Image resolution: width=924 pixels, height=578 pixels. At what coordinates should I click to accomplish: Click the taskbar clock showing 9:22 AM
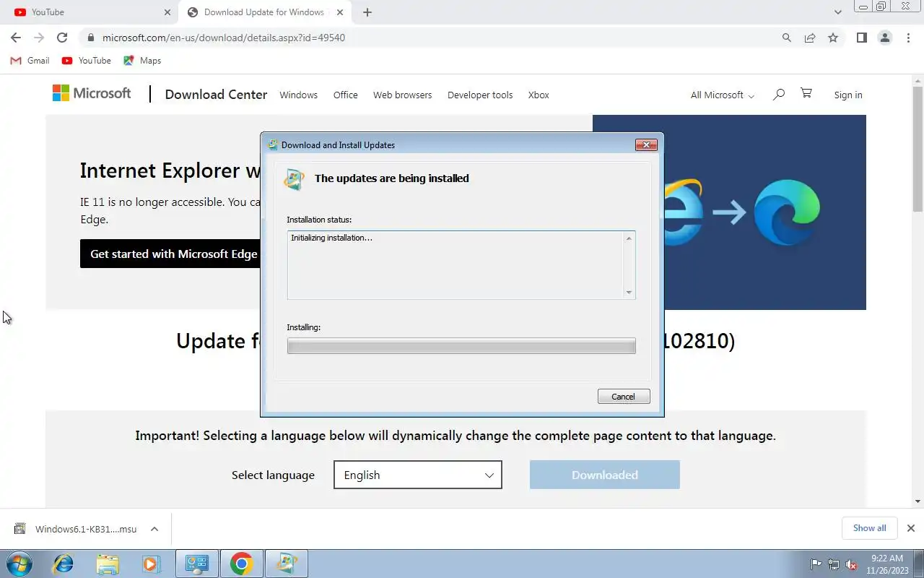[x=887, y=564]
